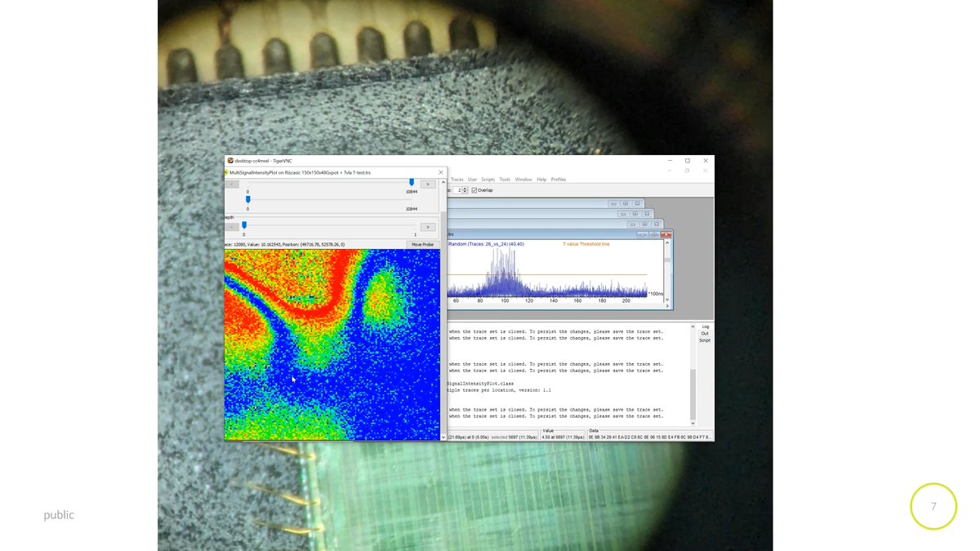Maximize the rearmost inner trace window
This screenshot has width=980, height=551.
pyautogui.click(x=625, y=203)
